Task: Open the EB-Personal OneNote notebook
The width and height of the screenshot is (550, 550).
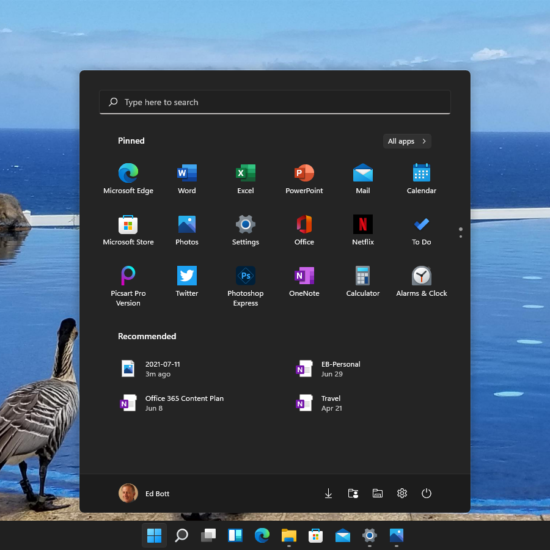Action: 328,369
